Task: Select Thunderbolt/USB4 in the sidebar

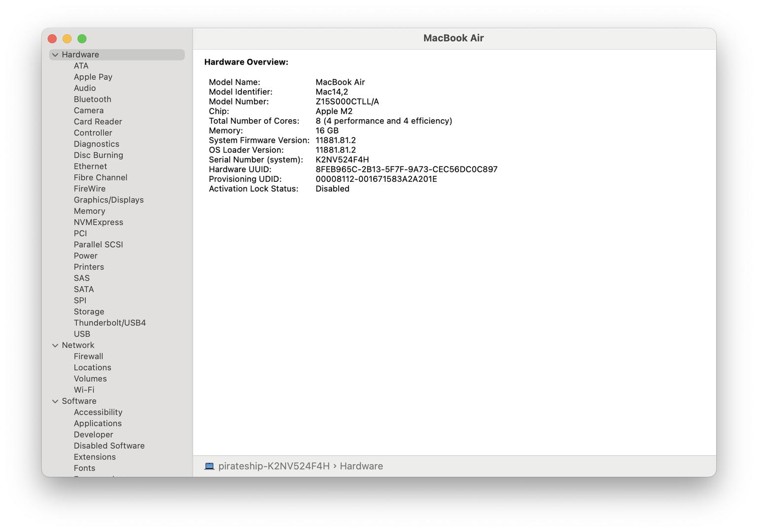Action: click(110, 323)
